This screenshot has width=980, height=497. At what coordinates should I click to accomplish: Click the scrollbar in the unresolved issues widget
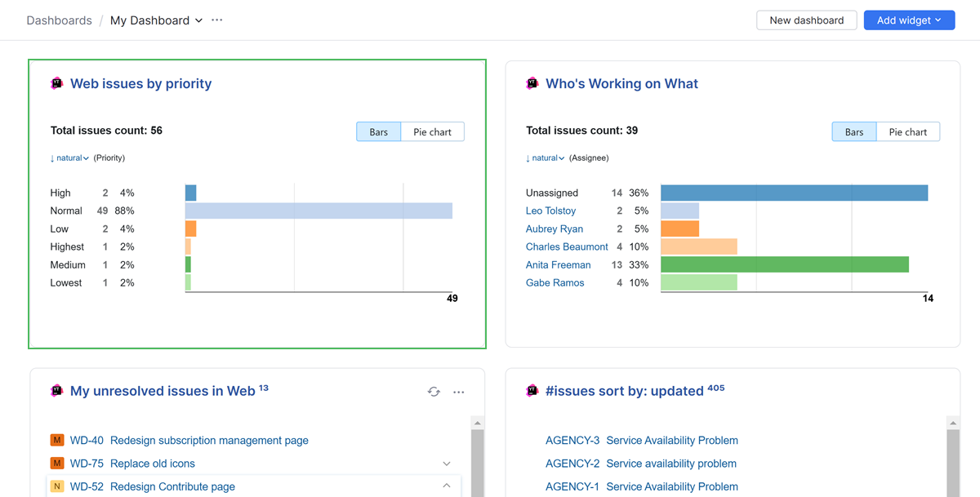point(477,457)
